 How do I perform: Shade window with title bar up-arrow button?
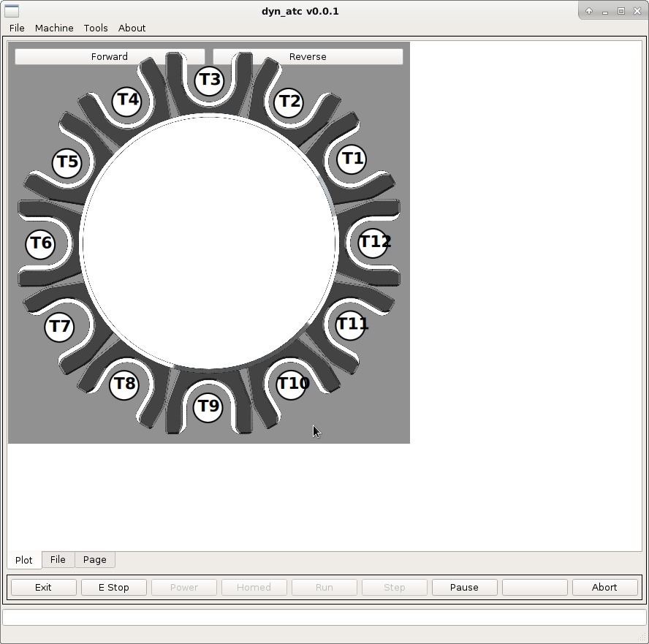pos(589,11)
